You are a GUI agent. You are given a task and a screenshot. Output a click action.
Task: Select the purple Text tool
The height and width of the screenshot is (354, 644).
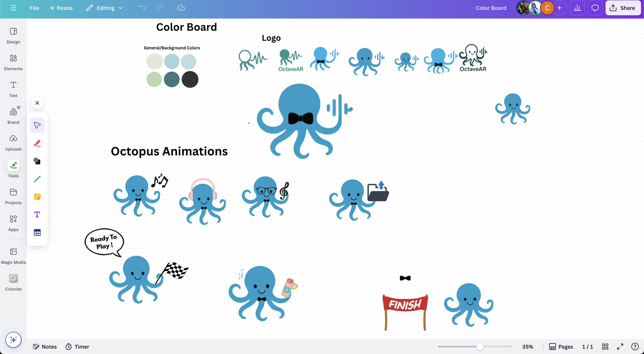tap(37, 214)
